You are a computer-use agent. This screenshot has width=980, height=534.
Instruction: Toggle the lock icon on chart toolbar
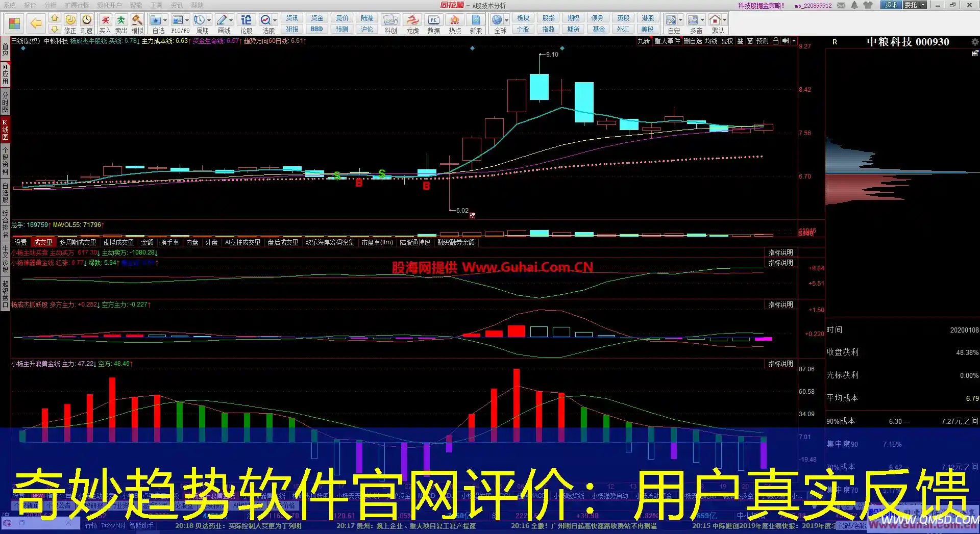point(775,41)
